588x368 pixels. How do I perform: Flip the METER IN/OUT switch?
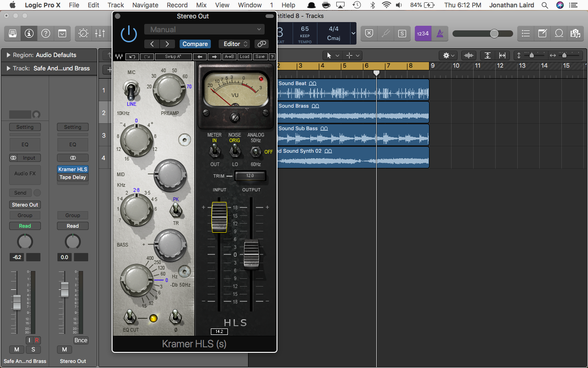(214, 150)
